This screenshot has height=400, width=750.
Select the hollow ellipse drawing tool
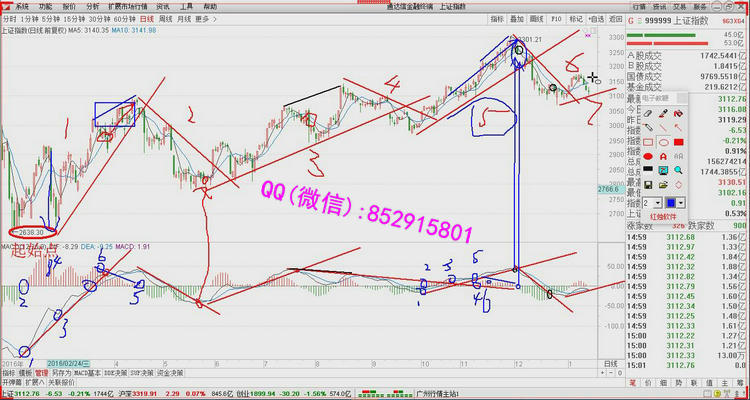coord(663,142)
